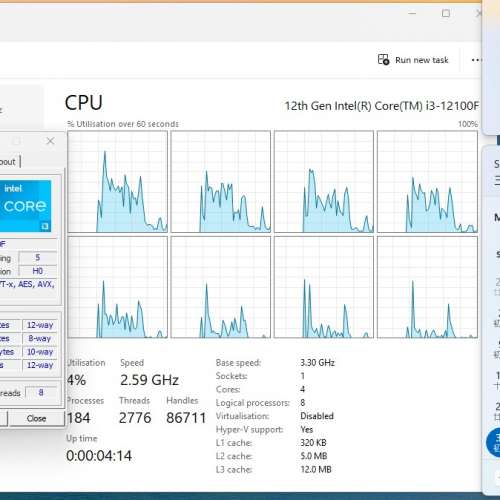Click the 2.59 GHz speed value
This screenshot has width=500, height=500.
pos(149,380)
